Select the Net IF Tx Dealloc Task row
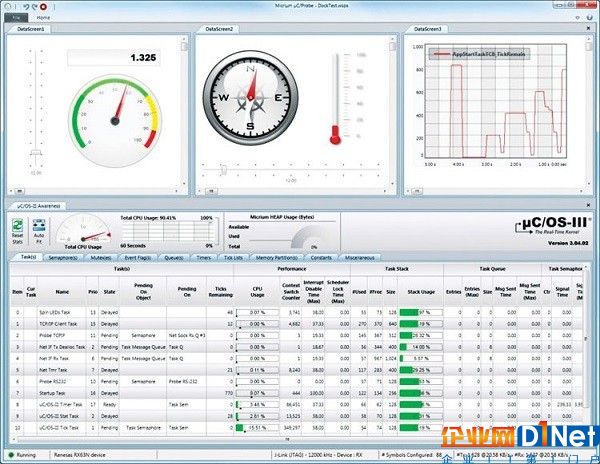600x464 pixels. click(x=297, y=347)
